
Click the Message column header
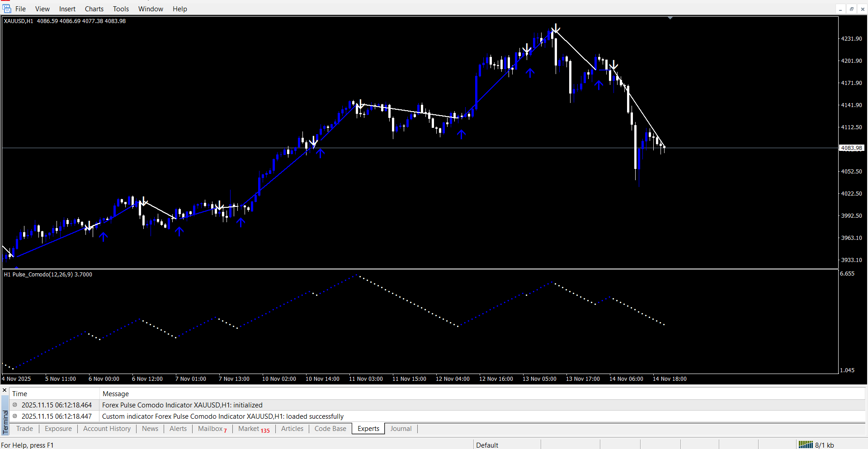[116, 394]
